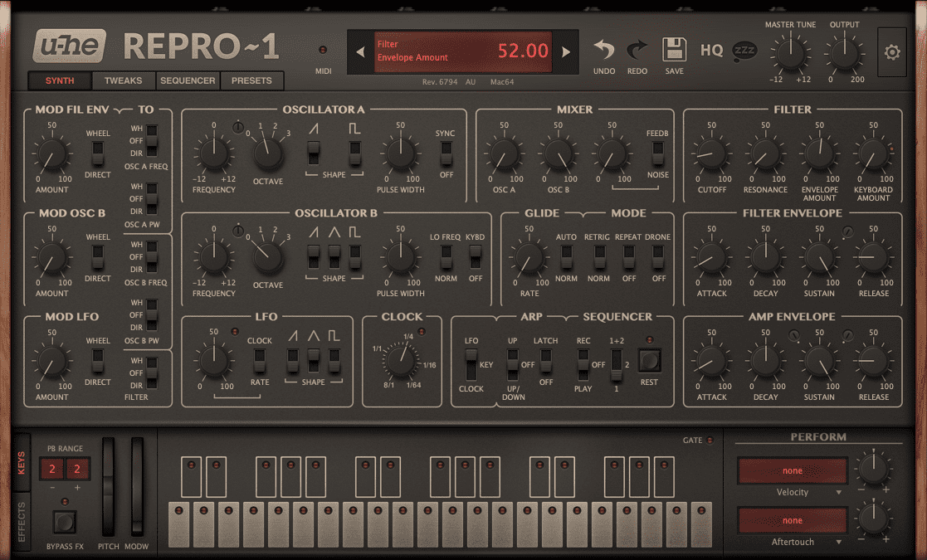Save preset with floppy disk icon

674,50
